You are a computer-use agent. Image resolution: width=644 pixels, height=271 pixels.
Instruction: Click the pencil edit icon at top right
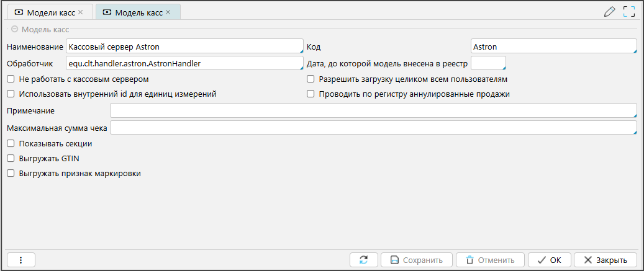point(609,11)
